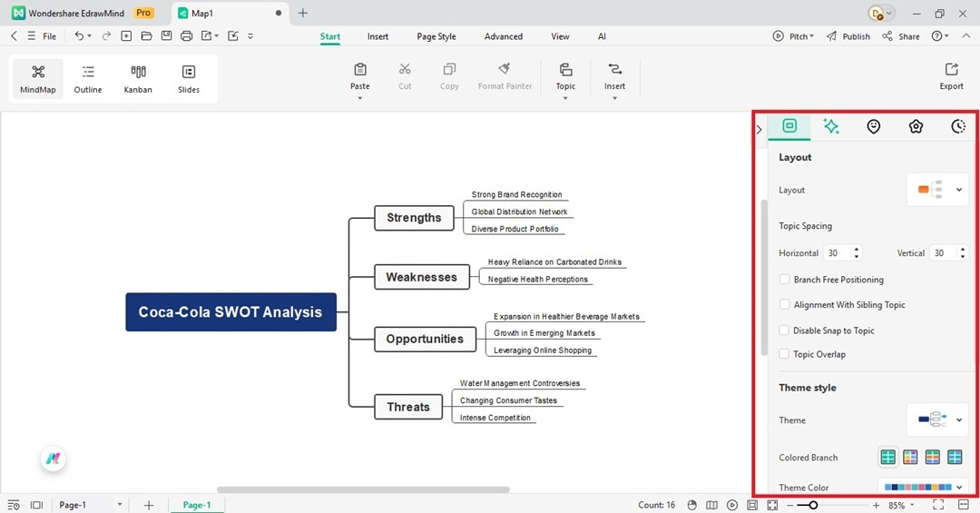Select the Page-1 sheet tab

(197, 505)
